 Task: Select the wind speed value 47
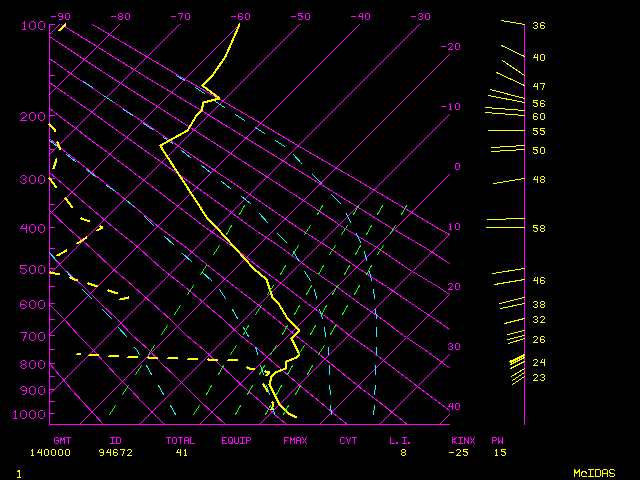tap(538, 87)
